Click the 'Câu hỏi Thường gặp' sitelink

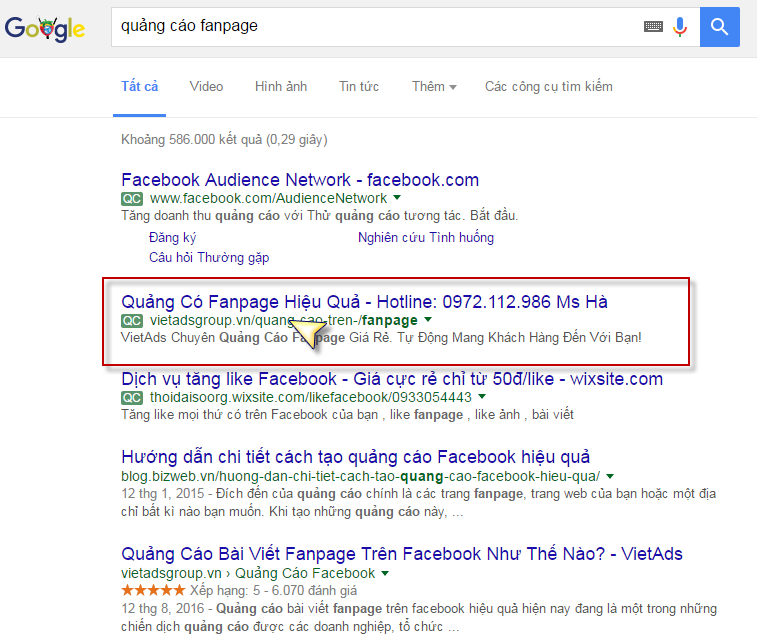[x=209, y=257]
